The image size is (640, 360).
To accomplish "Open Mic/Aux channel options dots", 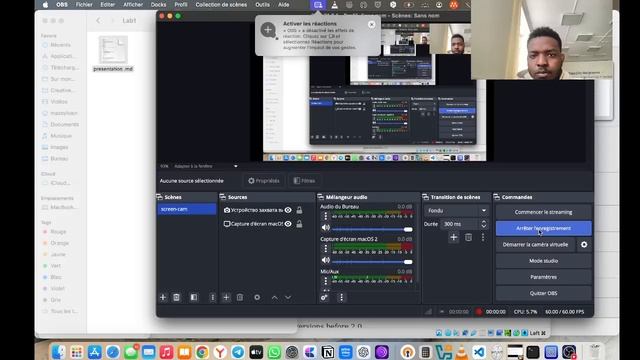I will (325, 281).
